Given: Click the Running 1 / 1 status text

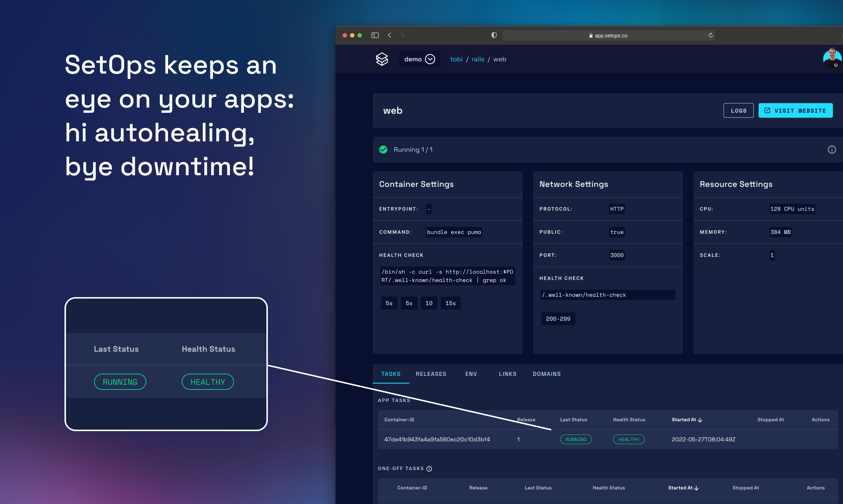Looking at the screenshot, I should [x=413, y=149].
